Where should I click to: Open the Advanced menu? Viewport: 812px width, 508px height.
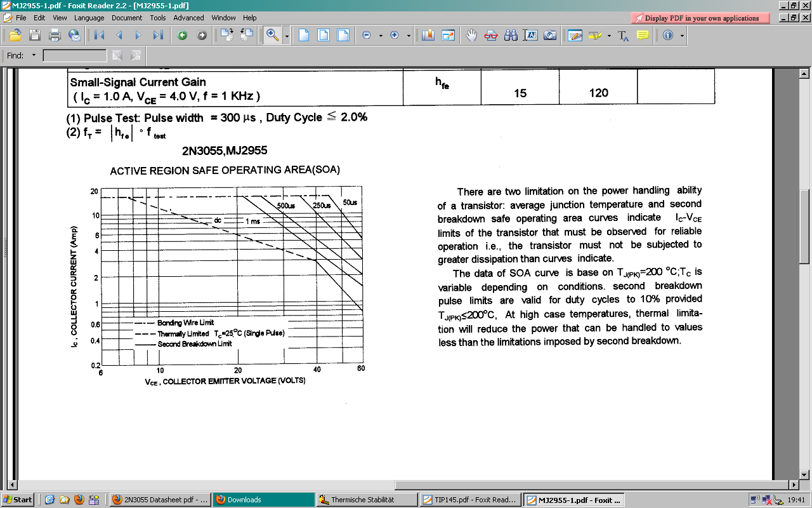tap(189, 18)
